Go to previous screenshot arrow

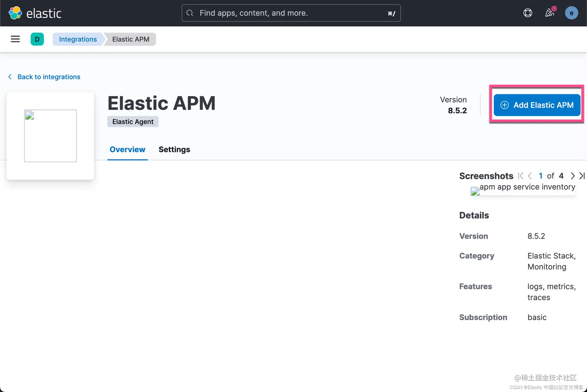[530, 176]
